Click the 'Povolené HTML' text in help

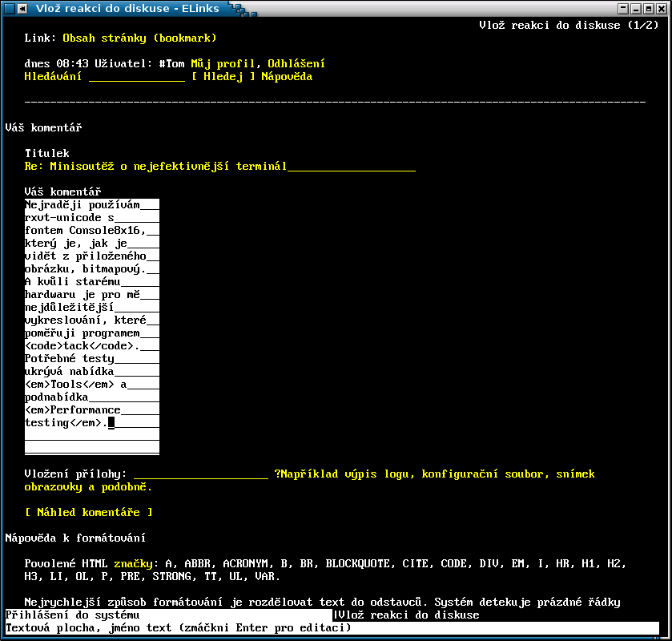pos(66,564)
